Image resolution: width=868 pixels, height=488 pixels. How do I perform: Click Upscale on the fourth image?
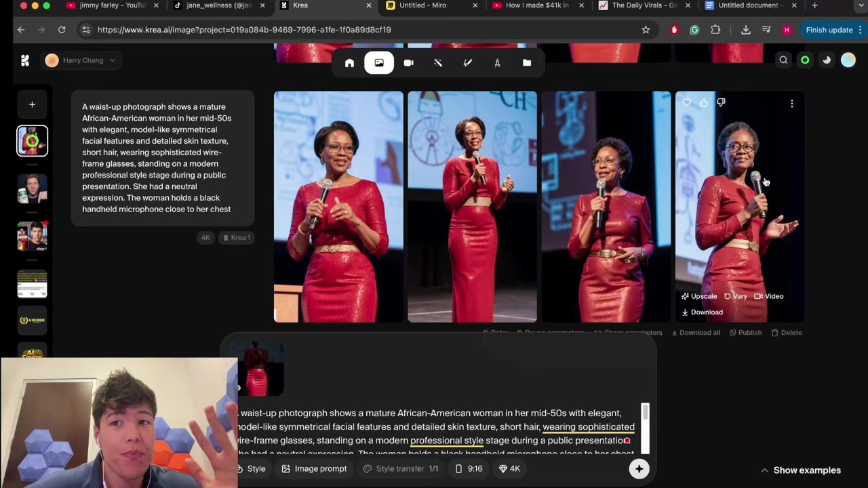(x=699, y=296)
